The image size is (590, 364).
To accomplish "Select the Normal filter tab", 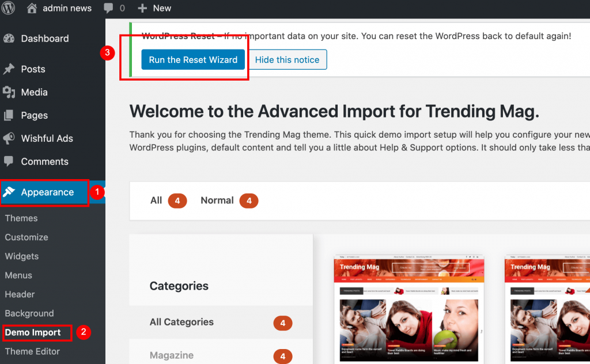I will pos(229,200).
